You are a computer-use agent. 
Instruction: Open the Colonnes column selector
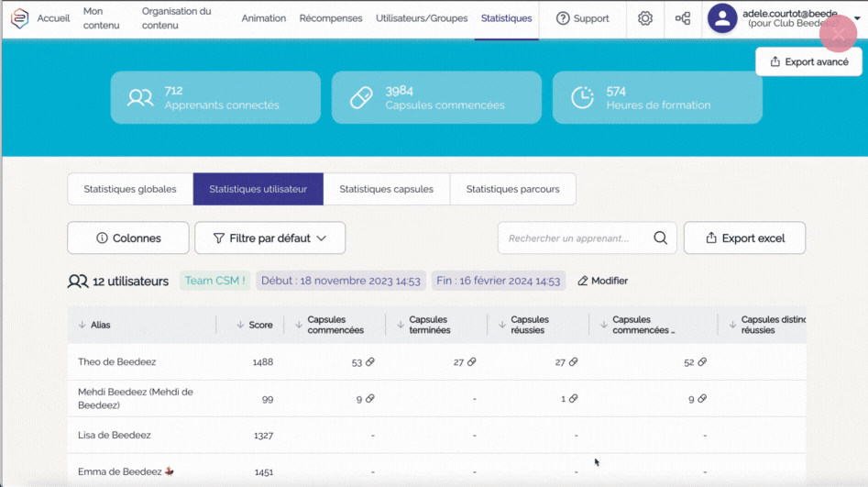pyautogui.click(x=128, y=238)
